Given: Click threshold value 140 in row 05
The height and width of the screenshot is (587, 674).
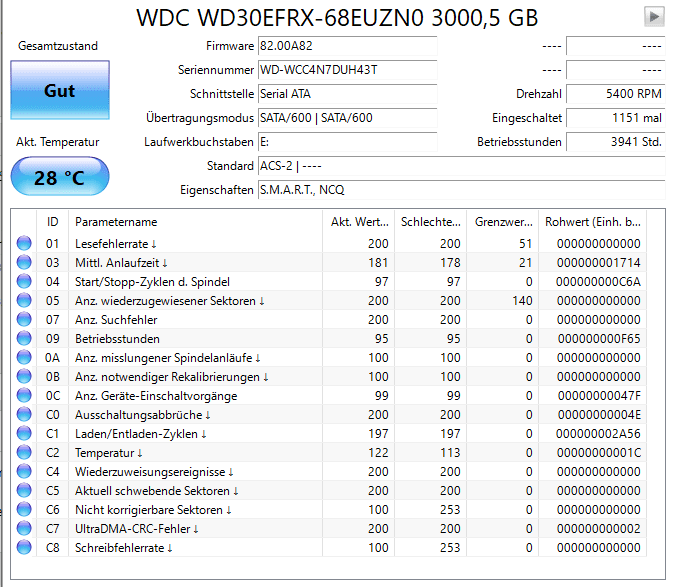Looking at the screenshot, I should [x=522, y=301].
